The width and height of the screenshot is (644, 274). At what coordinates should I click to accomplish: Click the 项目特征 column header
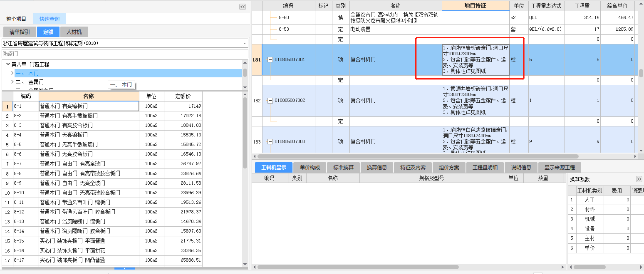click(x=476, y=6)
